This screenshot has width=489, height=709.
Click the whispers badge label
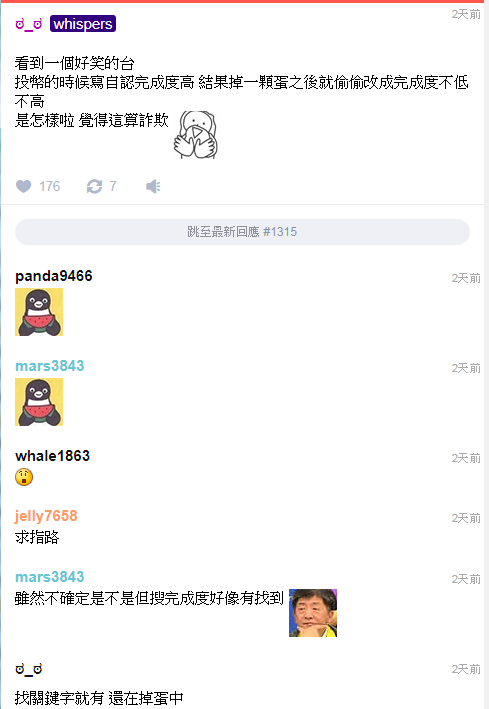pos(83,24)
